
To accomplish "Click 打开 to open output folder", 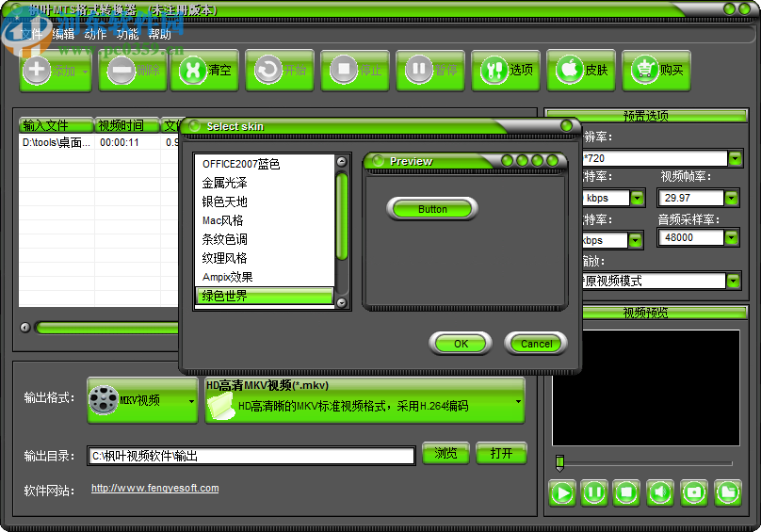I will pos(501,453).
